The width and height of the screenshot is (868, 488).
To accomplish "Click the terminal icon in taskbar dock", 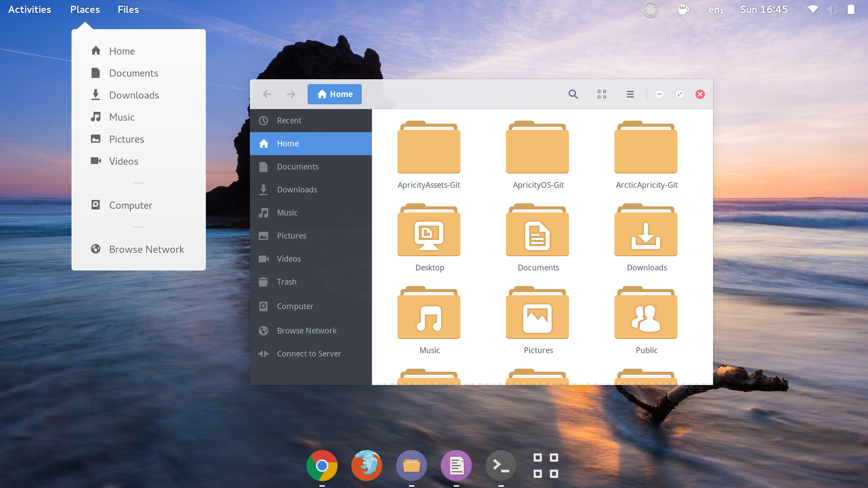I will pyautogui.click(x=501, y=466).
